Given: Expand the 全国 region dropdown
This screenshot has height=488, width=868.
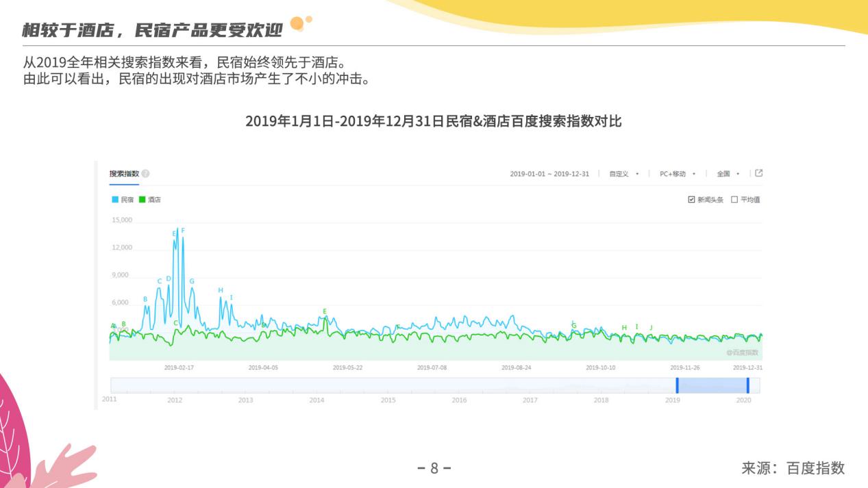Looking at the screenshot, I should (728, 174).
